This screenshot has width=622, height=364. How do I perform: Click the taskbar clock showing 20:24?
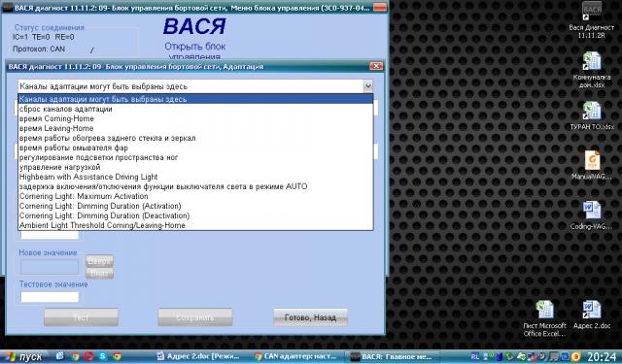click(602, 357)
